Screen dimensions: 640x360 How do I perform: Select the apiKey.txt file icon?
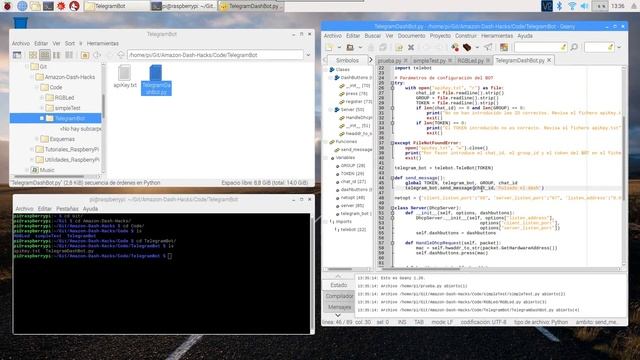click(x=124, y=73)
